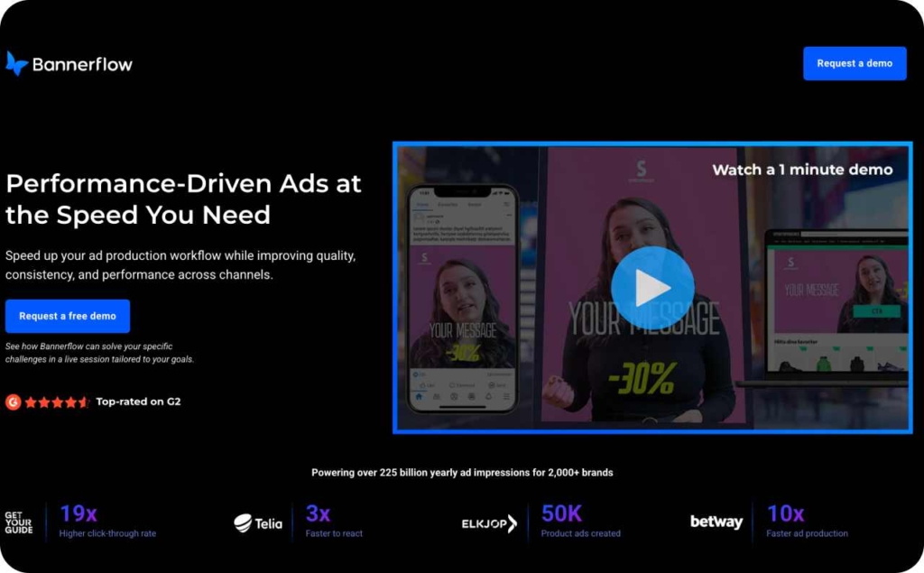The height and width of the screenshot is (573, 924).
Task: Switch to the Reels tab in the feed
Action: point(475,205)
